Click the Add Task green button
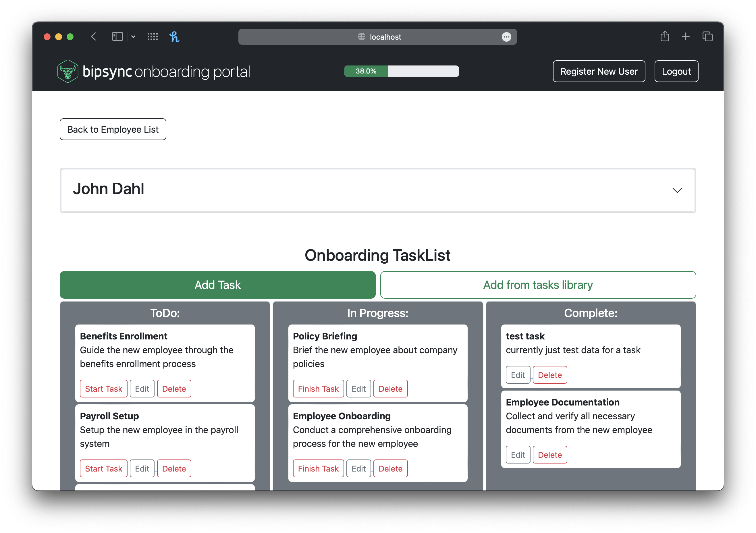Image resolution: width=756 pixels, height=533 pixels. tap(217, 284)
